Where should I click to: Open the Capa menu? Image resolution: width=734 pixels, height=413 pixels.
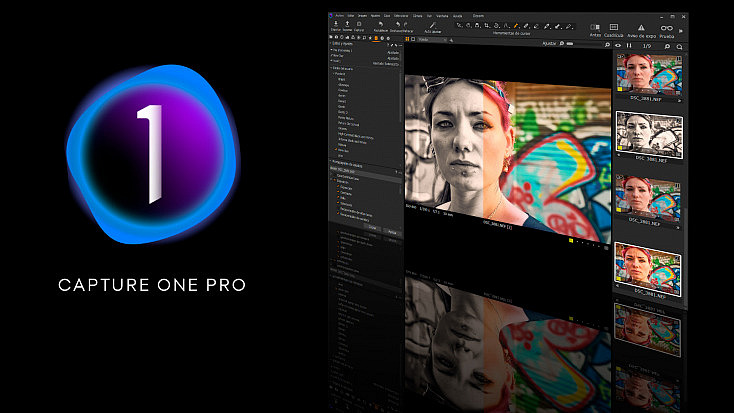(x=387, y=15)
